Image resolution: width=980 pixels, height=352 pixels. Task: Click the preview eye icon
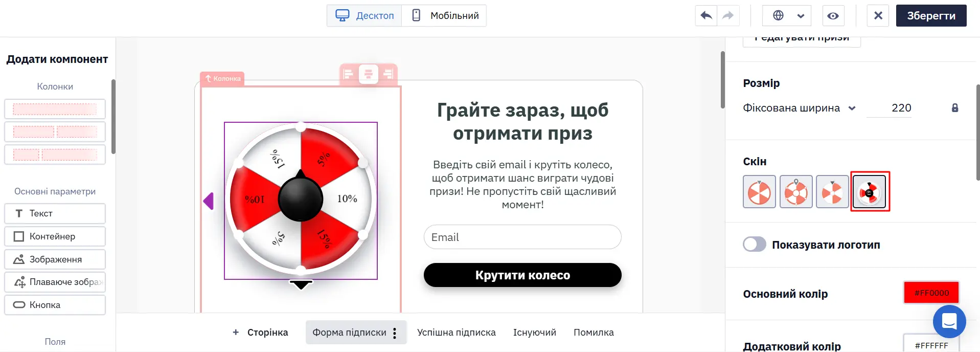[x=833, y=15]
